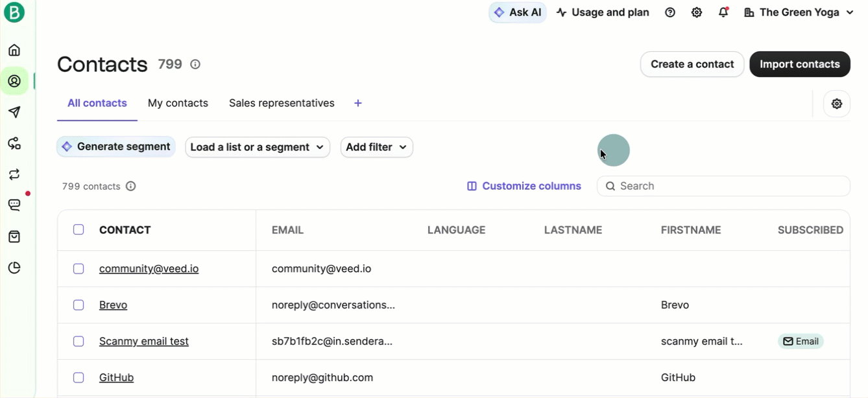Tick the select-all checkbox in the CONTACT header
Viewport: 868px width, 398px height.
click(x=78, y=229)
